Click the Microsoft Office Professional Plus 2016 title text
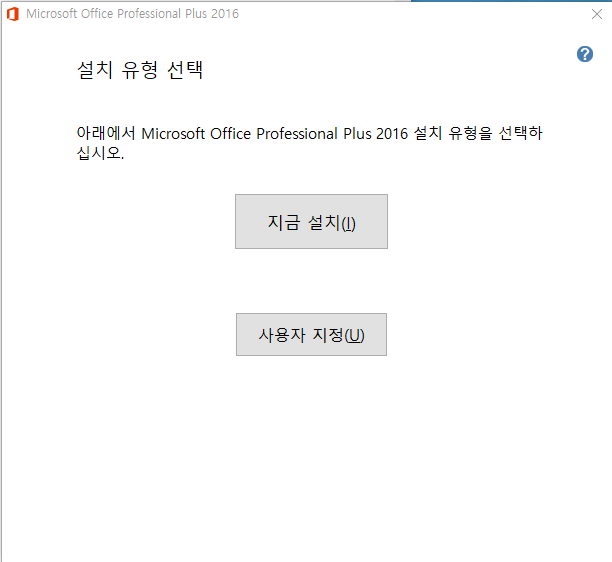 (x=132, y=14)
